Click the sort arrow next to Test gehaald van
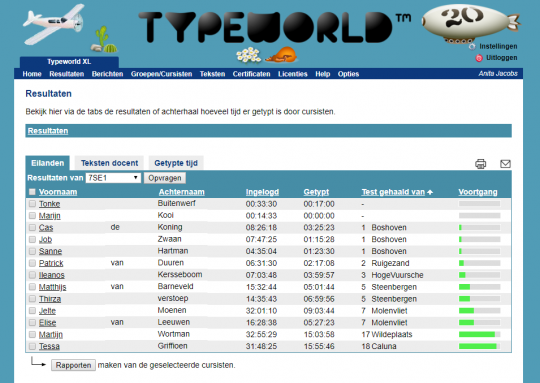The height and width of the screenshot is (383, 540). pyautogui.click(x=430, y=192)
